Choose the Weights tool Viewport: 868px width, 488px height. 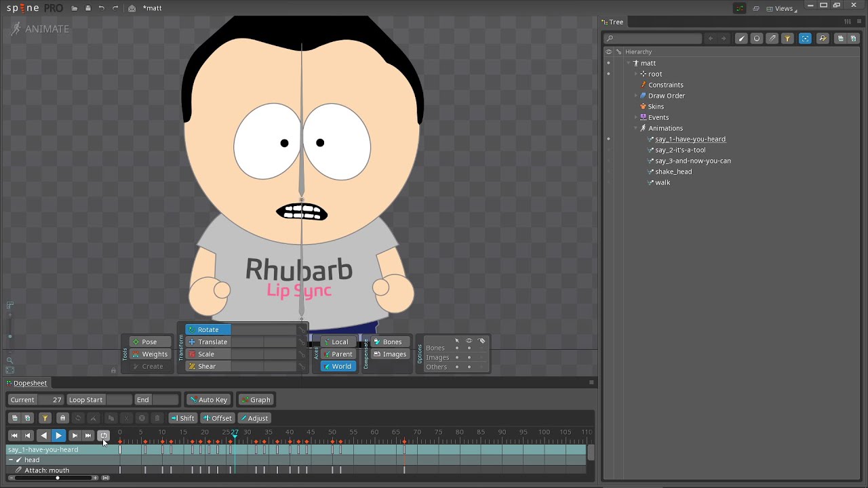pyautogui.click(x=149, y=354)
